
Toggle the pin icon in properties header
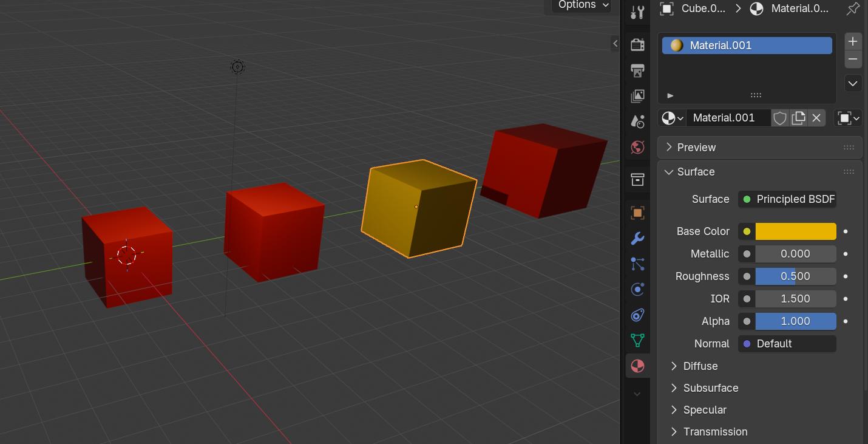(853, 9)
